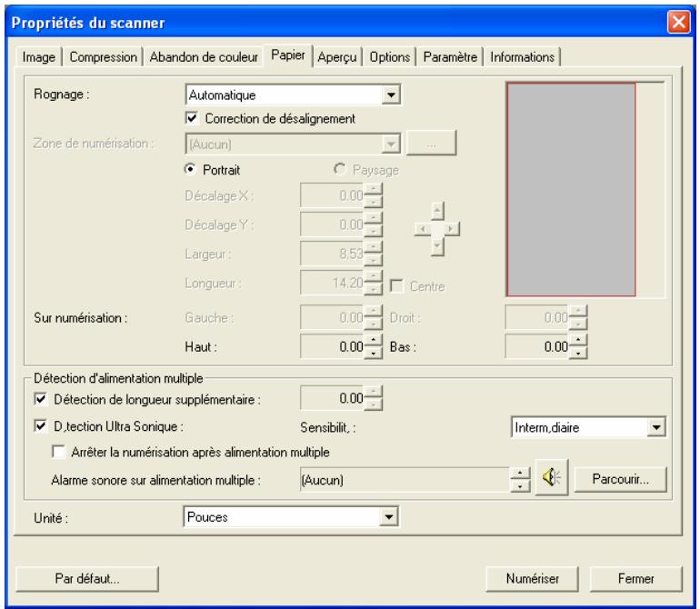Click the left arrow of the offset pad

(423, 229)
